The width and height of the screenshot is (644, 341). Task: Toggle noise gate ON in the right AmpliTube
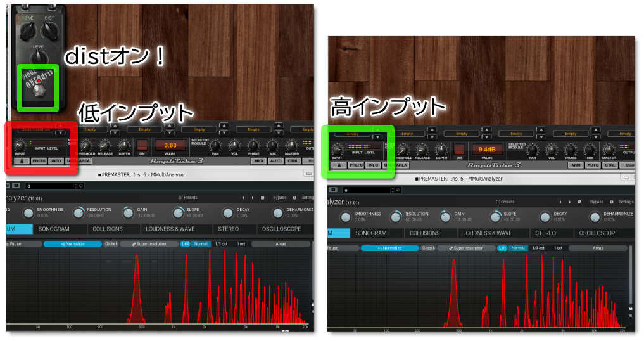459,150
